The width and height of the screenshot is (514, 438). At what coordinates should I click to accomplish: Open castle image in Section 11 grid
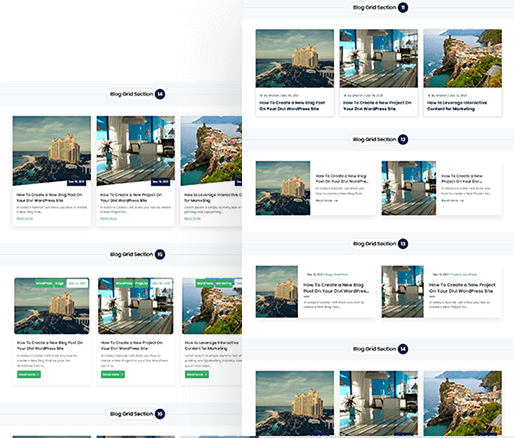pos(295,58)
